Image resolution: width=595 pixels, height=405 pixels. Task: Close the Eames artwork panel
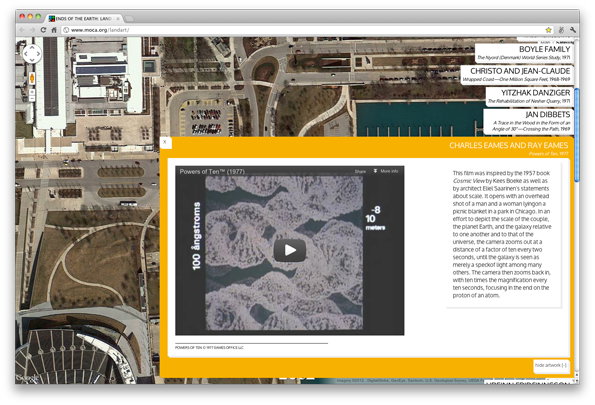coord(165,142)
